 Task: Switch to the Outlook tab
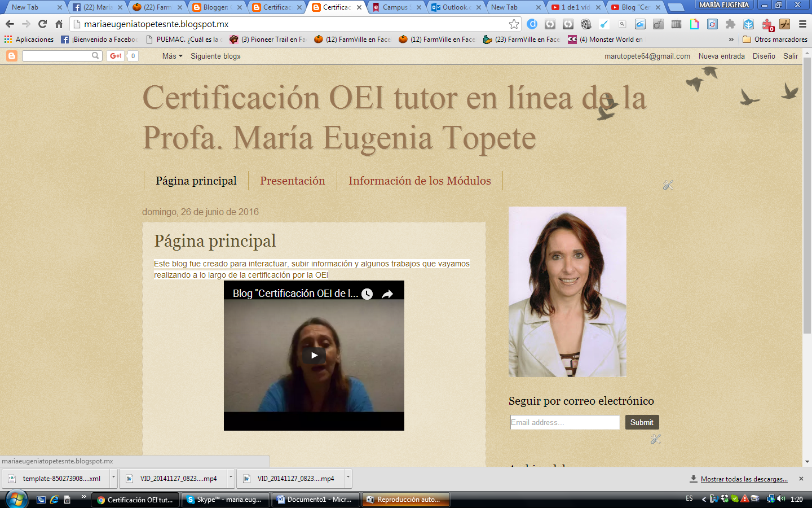click(x=457, y=7)
